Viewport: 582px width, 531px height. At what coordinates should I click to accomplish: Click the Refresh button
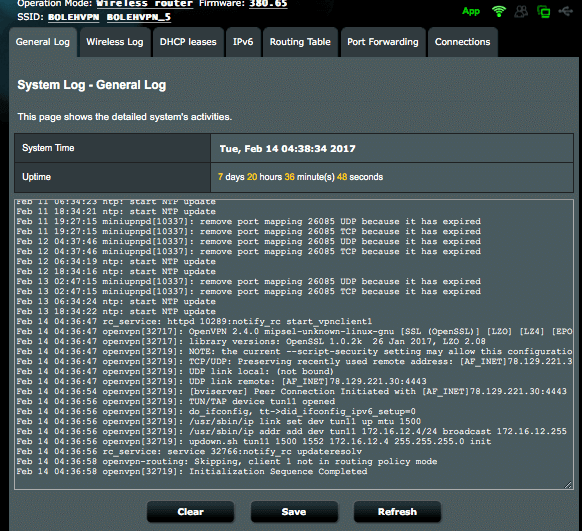point(397,512)
